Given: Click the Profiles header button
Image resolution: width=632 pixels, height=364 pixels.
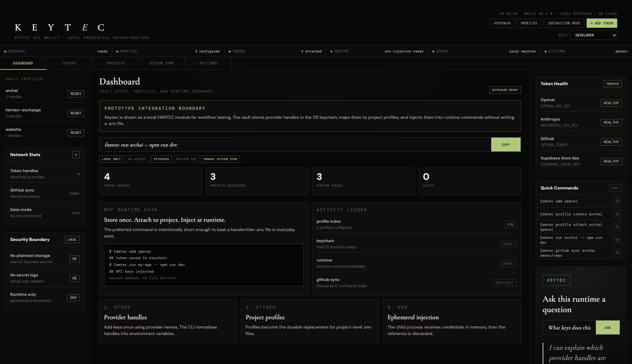Looking at the screenshot, I should coord(529,23).
